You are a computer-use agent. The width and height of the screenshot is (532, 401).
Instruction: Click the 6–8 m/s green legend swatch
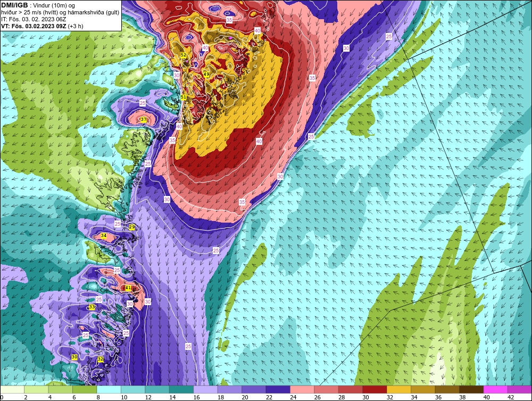coord(85,389)
